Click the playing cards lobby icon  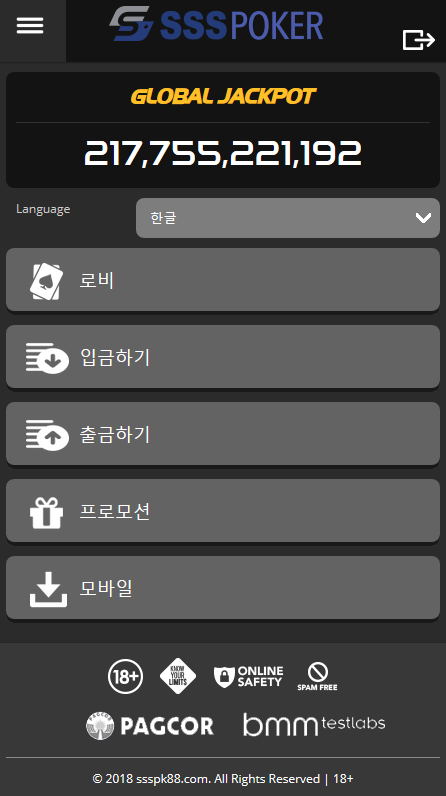tap(46, 281)
